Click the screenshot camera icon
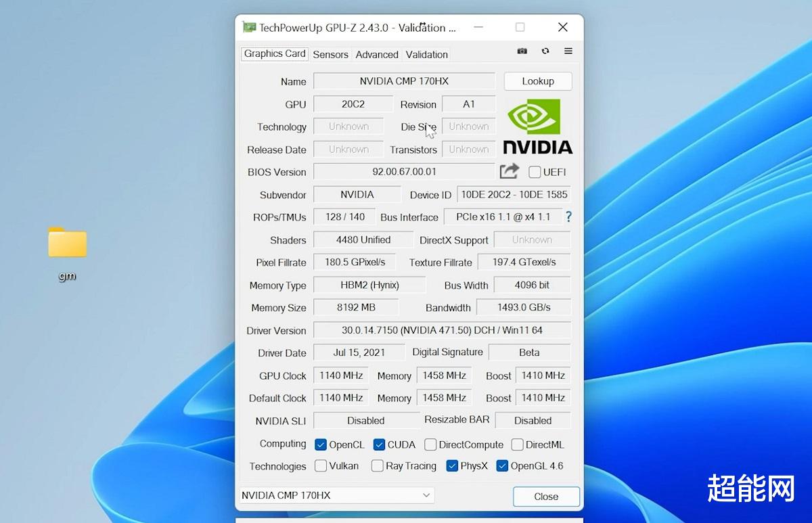 (522, 51)
